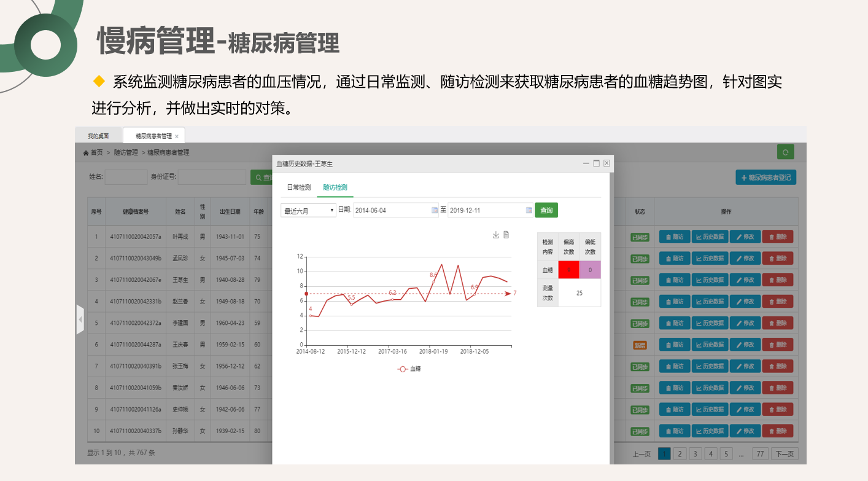The height and width of the screenshot is (481, 868).
Task: Click 随访管理 breadcrumb link
Action: point(126,152)
